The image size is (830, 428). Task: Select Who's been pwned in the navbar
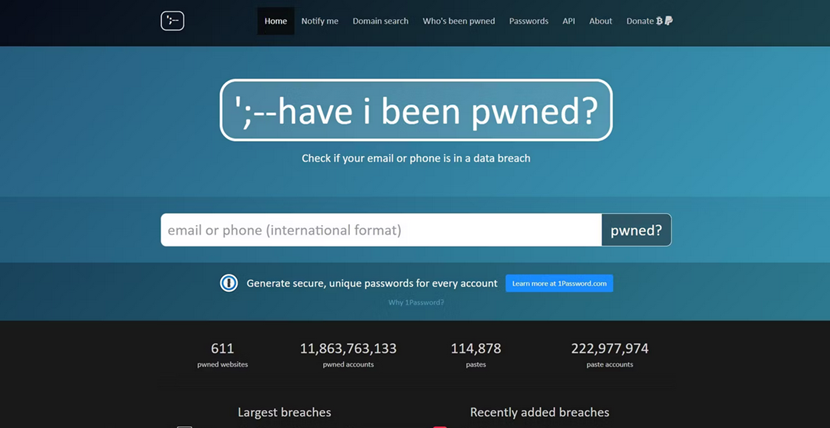pyautogui.click(x=459, y=21)
